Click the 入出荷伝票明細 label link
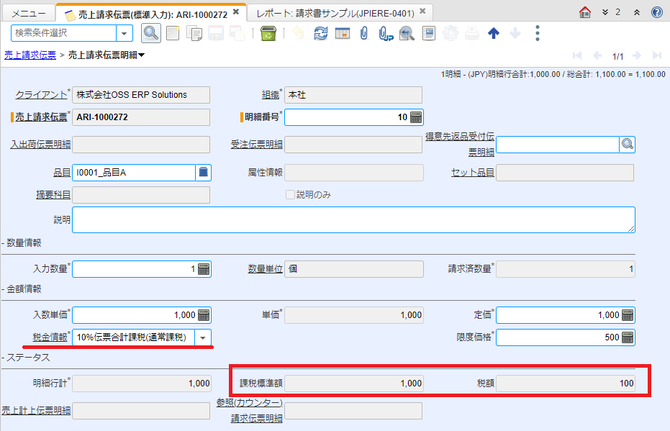 [40, 144]
